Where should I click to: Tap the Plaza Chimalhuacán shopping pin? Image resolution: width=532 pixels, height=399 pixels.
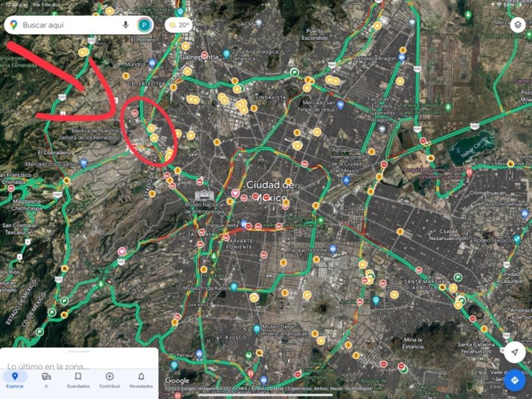(x=524, y=214)
